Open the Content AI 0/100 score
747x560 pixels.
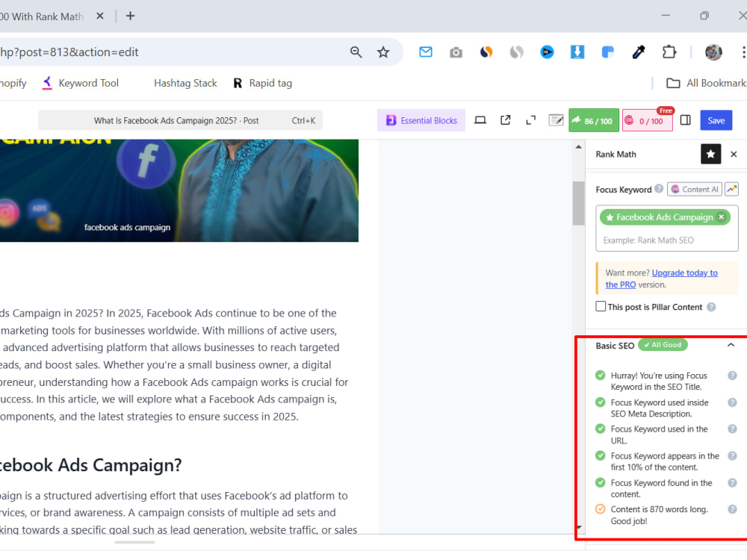click(647, 120)
